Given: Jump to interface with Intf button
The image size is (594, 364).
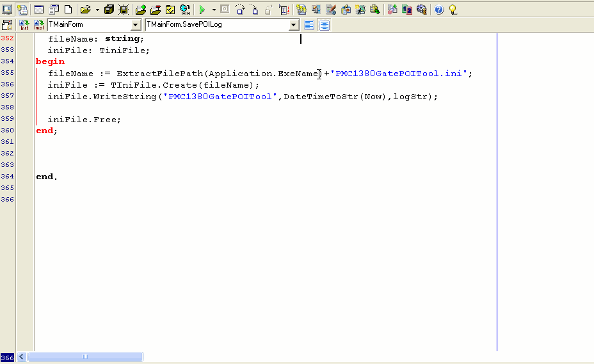Looking at the screenshot, I should (x=24, y=25).
